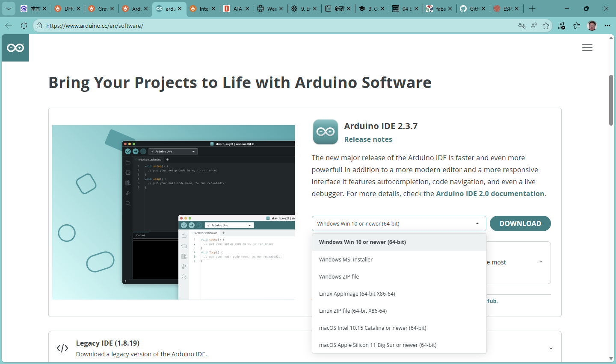Choose macOS Intel 10.15 Catalina option
616x364 pixels.
(399, 328)
